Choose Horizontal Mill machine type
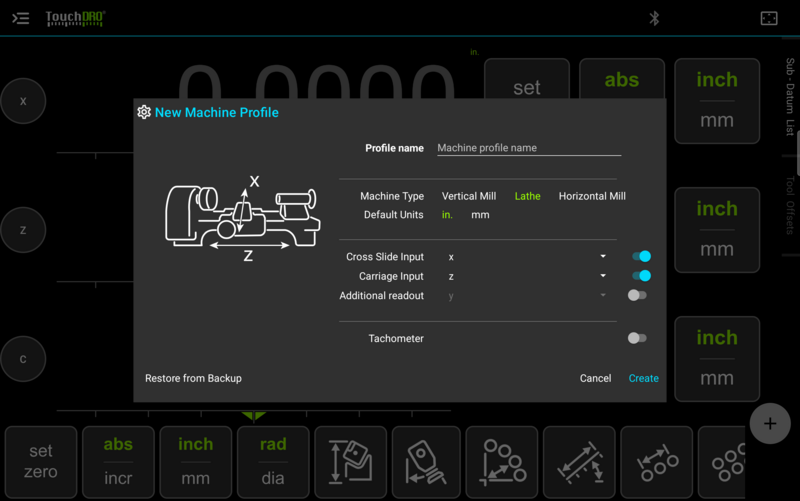The image size is (800, 501). tap(592, 196)
